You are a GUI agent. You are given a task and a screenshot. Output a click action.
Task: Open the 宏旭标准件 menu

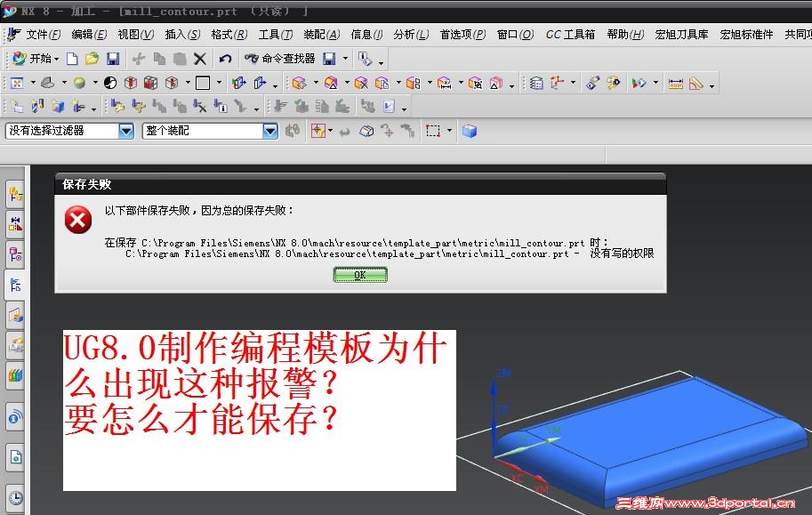pos(746,35)
